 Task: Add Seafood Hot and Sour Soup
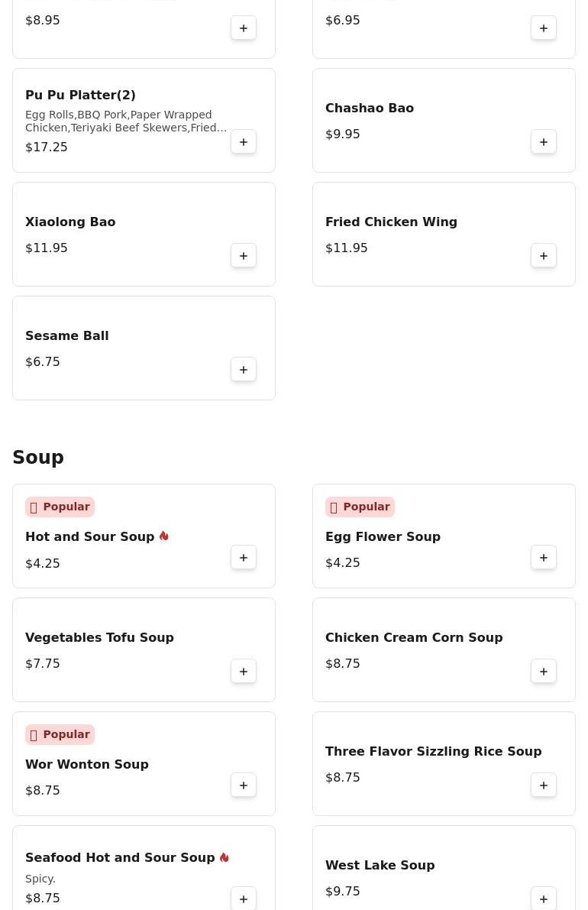pos(244,899)
